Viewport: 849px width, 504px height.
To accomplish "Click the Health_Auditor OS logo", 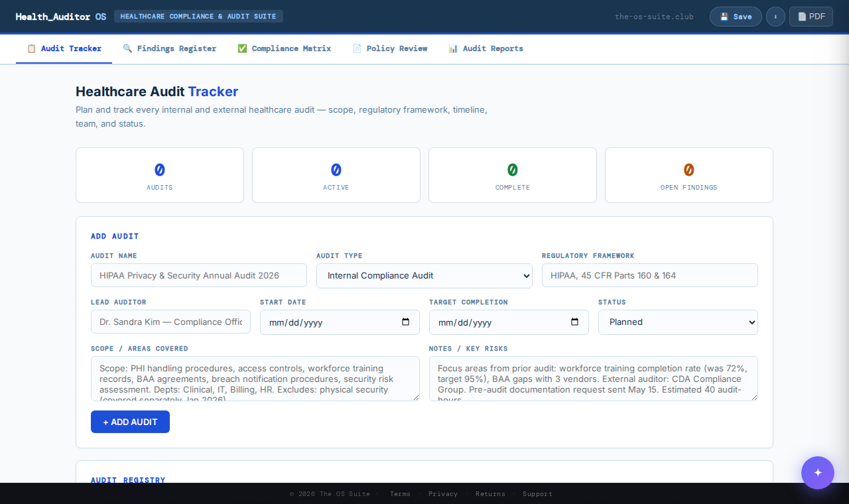I will coord(61,17).
